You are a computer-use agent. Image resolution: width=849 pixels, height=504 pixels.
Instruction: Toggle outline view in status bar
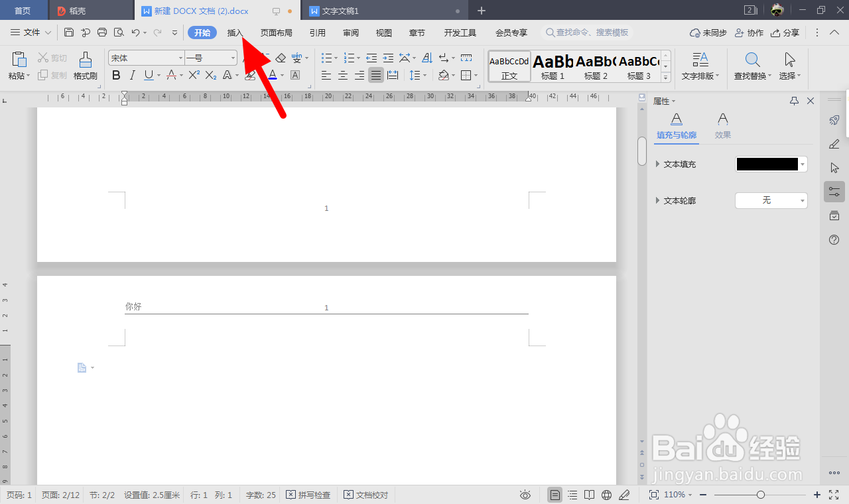coord(572,495)
